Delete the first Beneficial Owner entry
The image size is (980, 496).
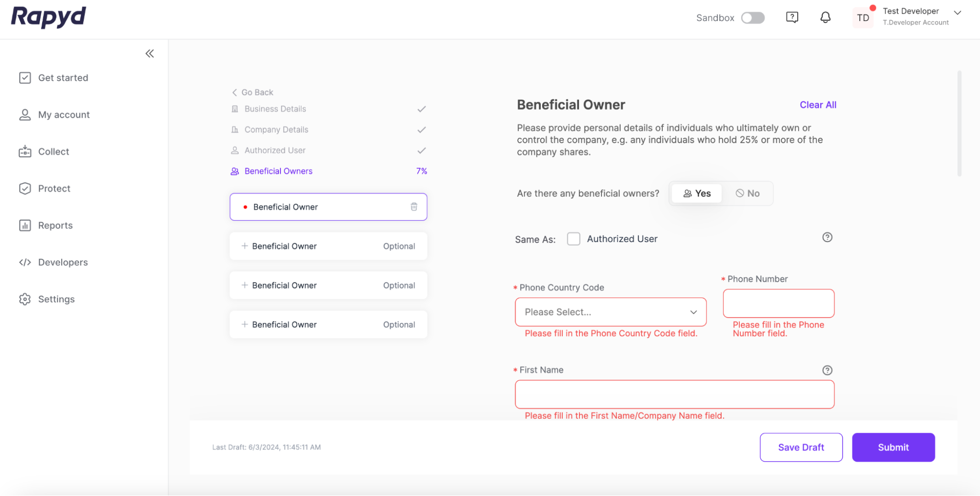point(414,207)
